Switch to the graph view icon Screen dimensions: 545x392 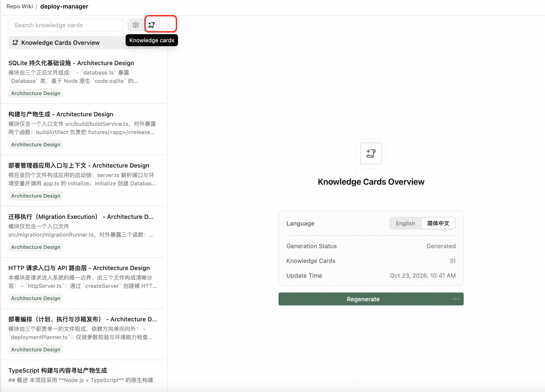(136, 25)
